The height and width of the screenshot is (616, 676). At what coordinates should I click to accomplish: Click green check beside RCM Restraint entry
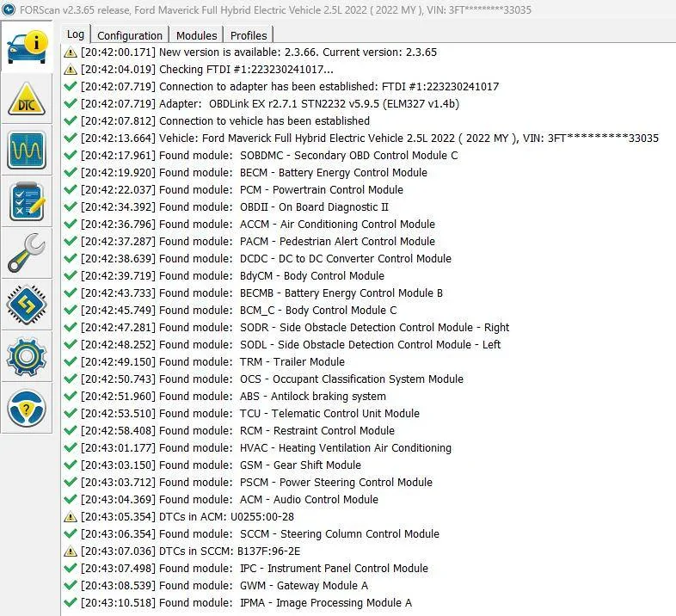71,430
